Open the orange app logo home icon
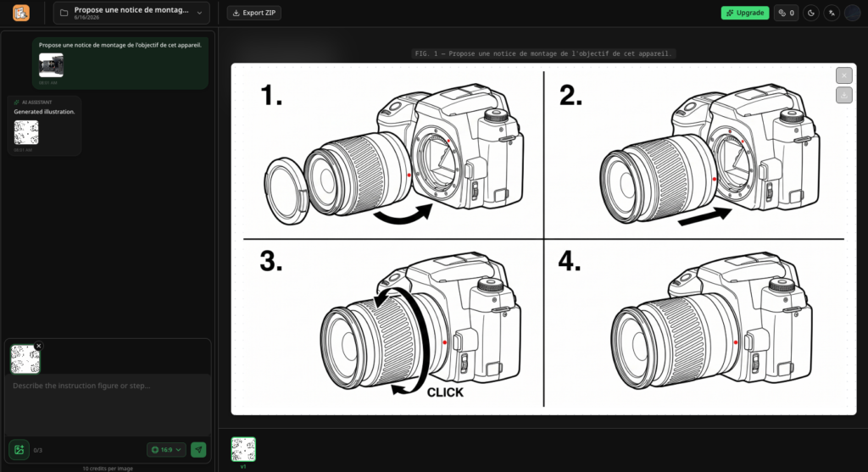This screenshot has width=868, height=472. (21, 13)
